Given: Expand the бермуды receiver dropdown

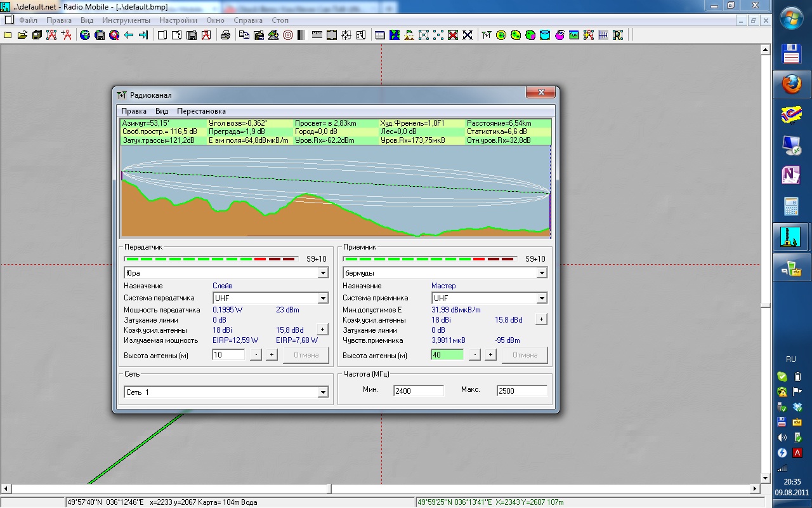Looking at the screenshot, I should (x=542, y=273).
